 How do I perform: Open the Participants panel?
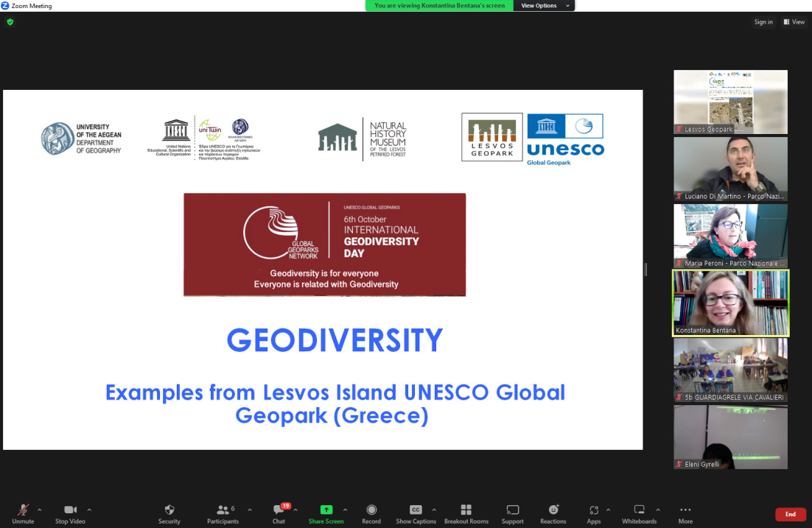(x=223, y=513)
